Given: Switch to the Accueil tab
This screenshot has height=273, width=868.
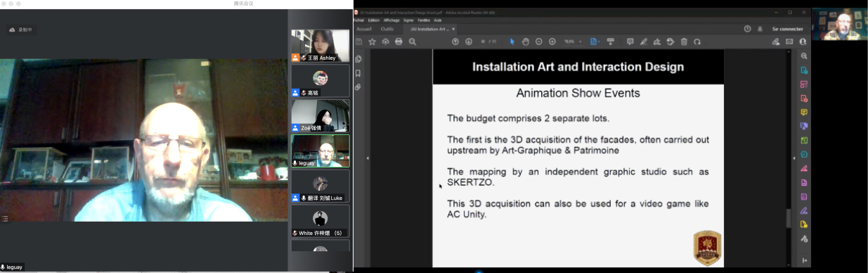Looking at the screenshot, I should point(364,29).
